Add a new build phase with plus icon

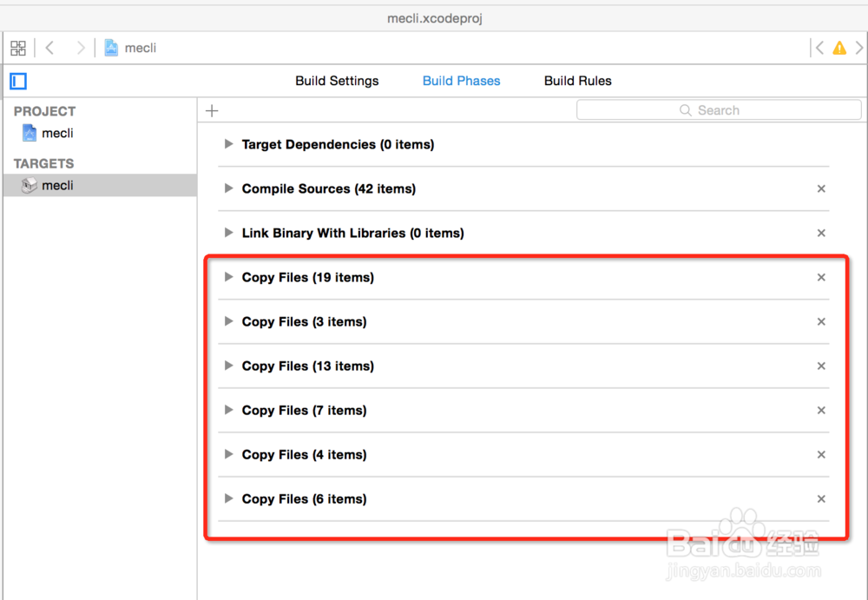[212, 110]
